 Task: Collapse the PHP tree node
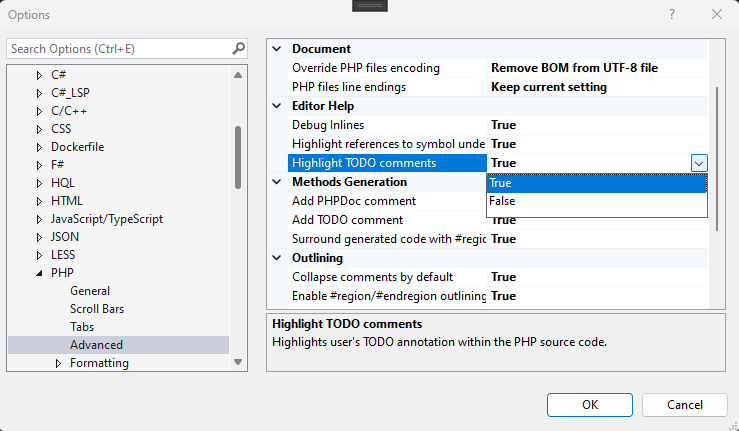[x=40, y=273]
